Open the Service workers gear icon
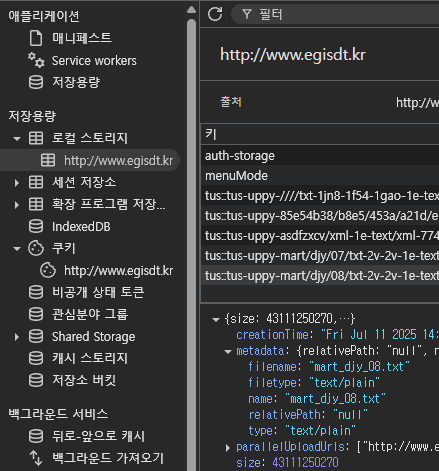Viewport: 439px width, 471px height. pyautogui.click(x=36, y=60)
